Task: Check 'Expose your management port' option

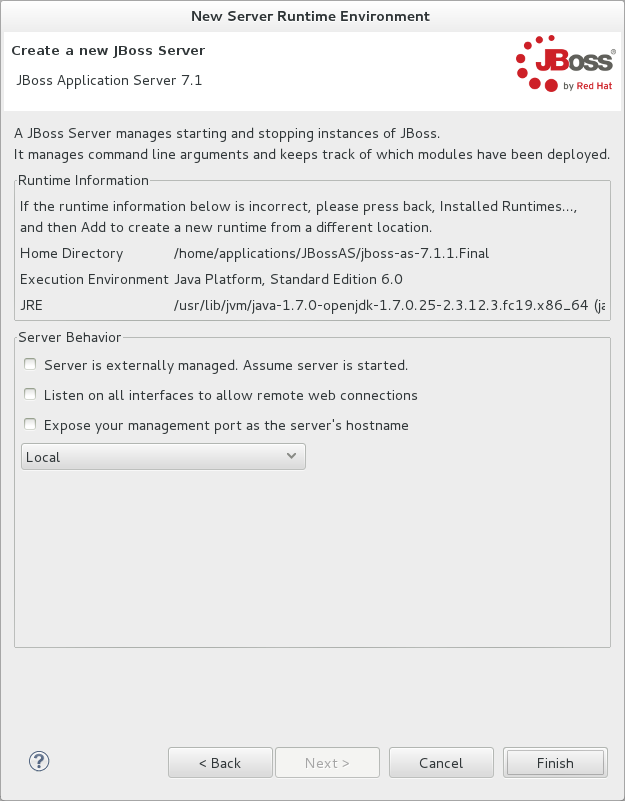Action: click(x=31, y=425)
